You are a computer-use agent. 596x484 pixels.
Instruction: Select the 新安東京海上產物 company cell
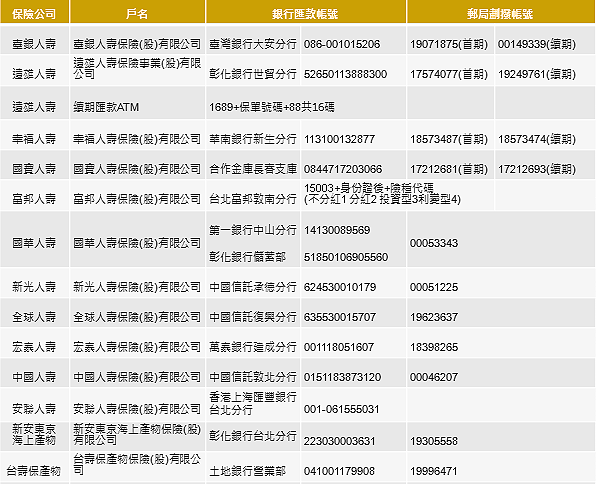(34, 435)
